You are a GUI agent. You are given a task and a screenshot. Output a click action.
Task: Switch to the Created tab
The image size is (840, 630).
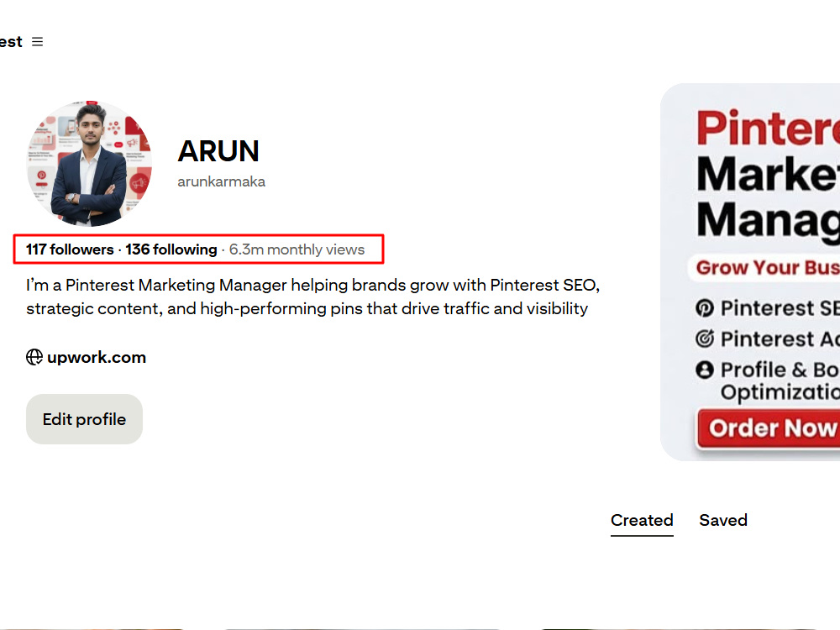tap(642, 520)
